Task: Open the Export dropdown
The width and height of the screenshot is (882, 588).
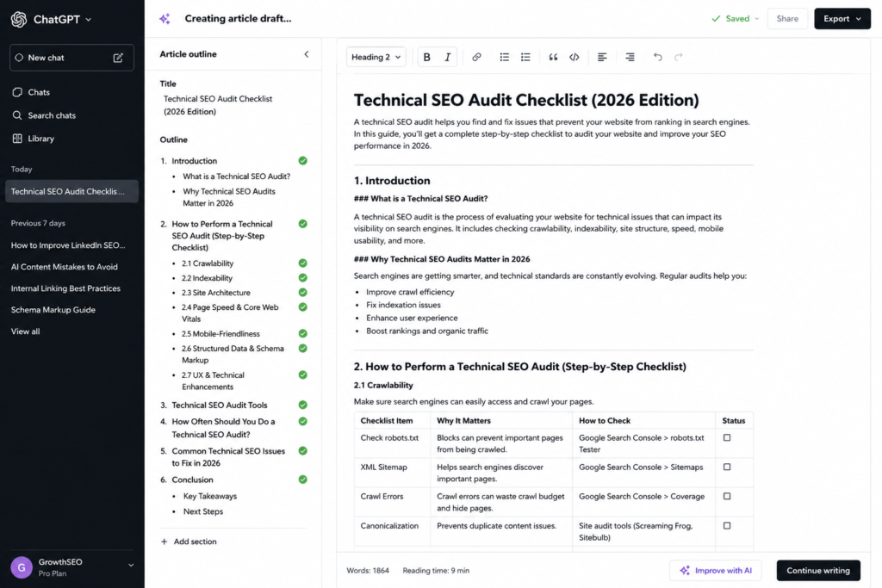Action: 842,19
